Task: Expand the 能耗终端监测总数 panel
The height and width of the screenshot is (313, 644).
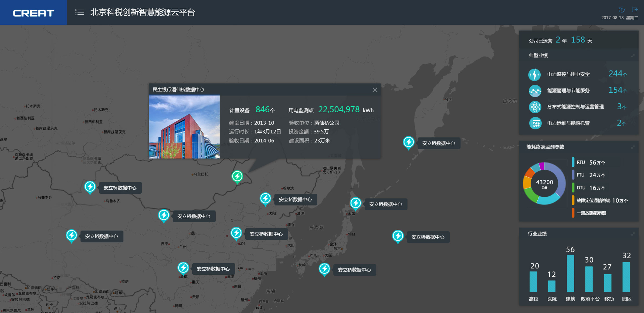Action: pos(633,147)
